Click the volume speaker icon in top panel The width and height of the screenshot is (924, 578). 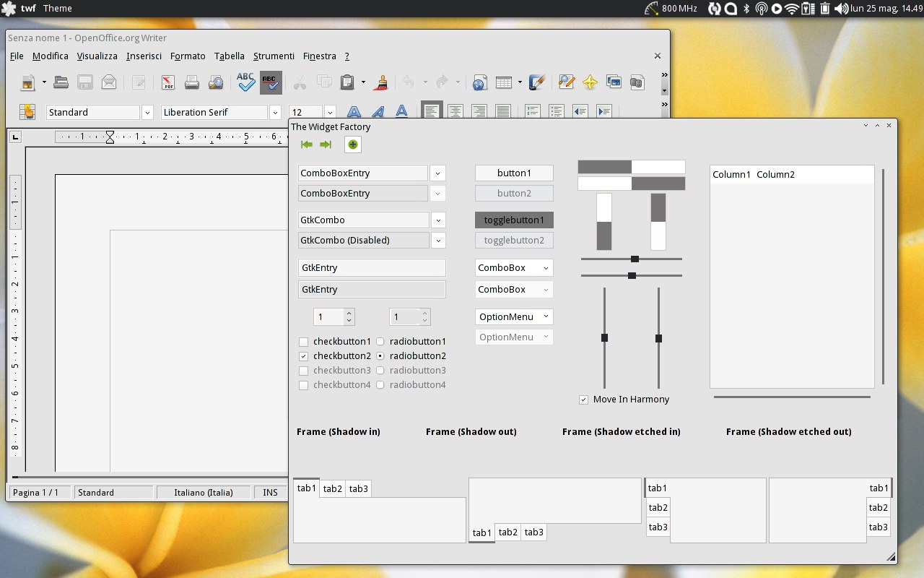(842, 9)
